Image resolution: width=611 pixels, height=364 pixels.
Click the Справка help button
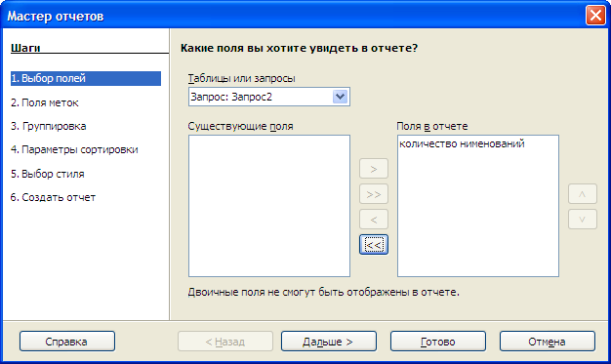click(x=67, y=342)
